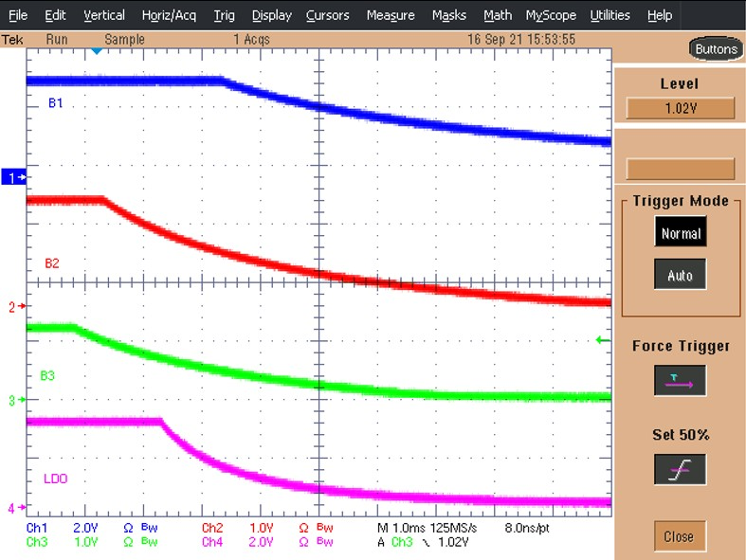746x560 pixels.
Task: Toggle the Buttons display mode
Action: (715, 49)
